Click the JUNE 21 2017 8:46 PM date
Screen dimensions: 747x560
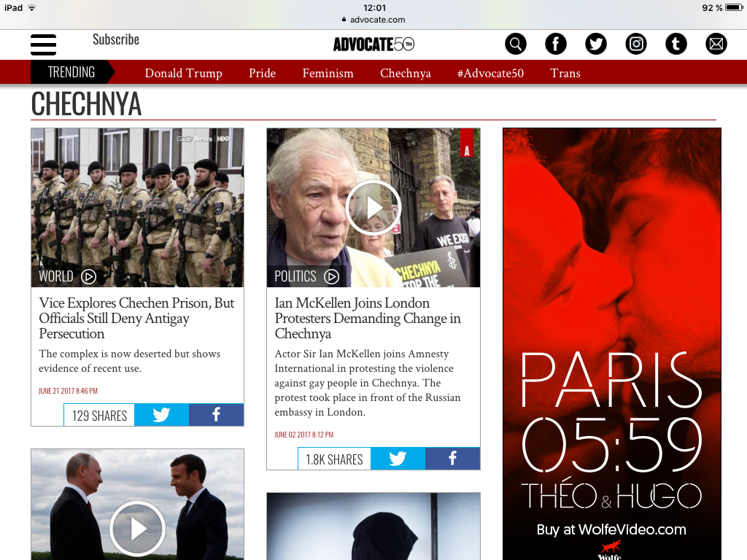coord(68,391)
